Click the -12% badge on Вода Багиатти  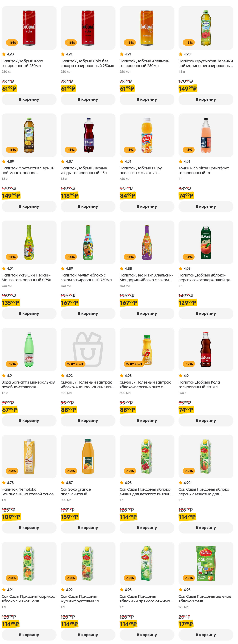12,364
